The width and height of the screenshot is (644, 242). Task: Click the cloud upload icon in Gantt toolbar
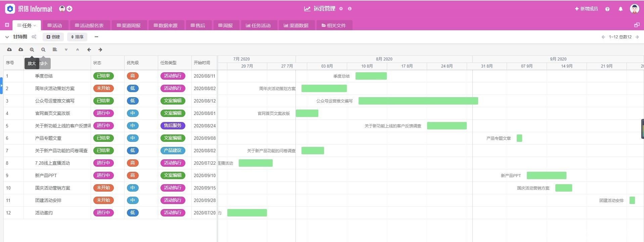tap(9, 49)
